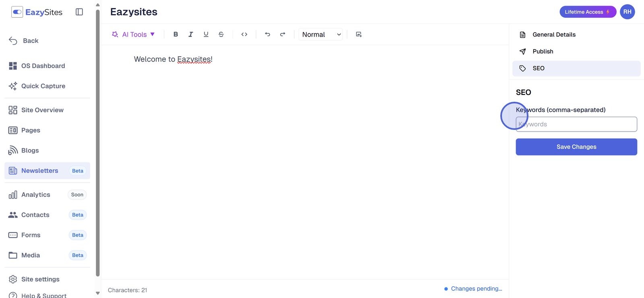Viewport: 644px width, 298px height.
Task: Click the sidebar scrollbar down arrow
Action: click(97, 293)
